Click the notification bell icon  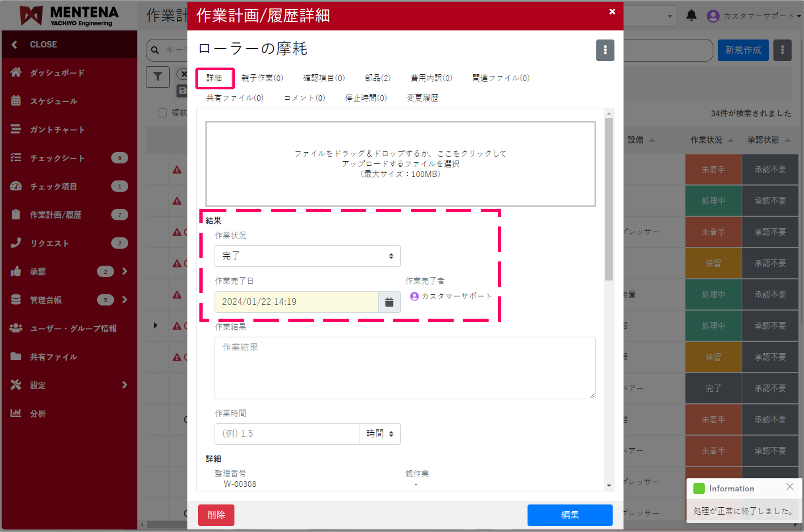pos(691,16)
